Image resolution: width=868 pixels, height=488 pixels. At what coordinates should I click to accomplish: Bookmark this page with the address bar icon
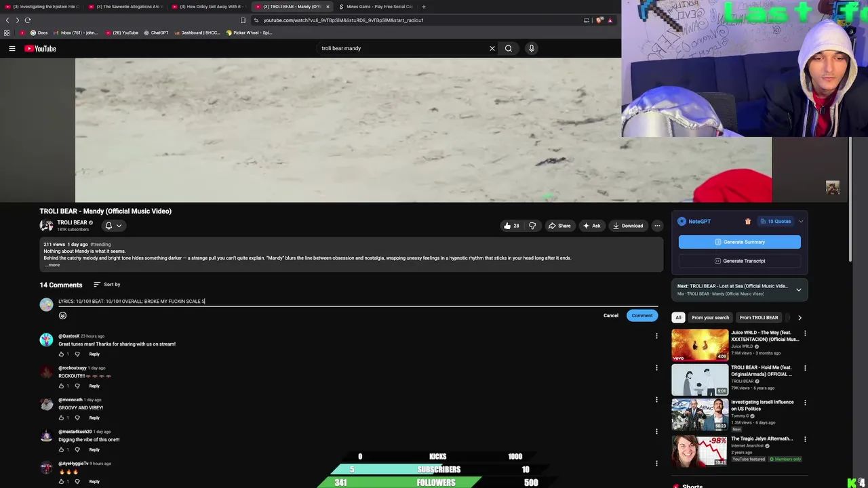click(243, 20)
